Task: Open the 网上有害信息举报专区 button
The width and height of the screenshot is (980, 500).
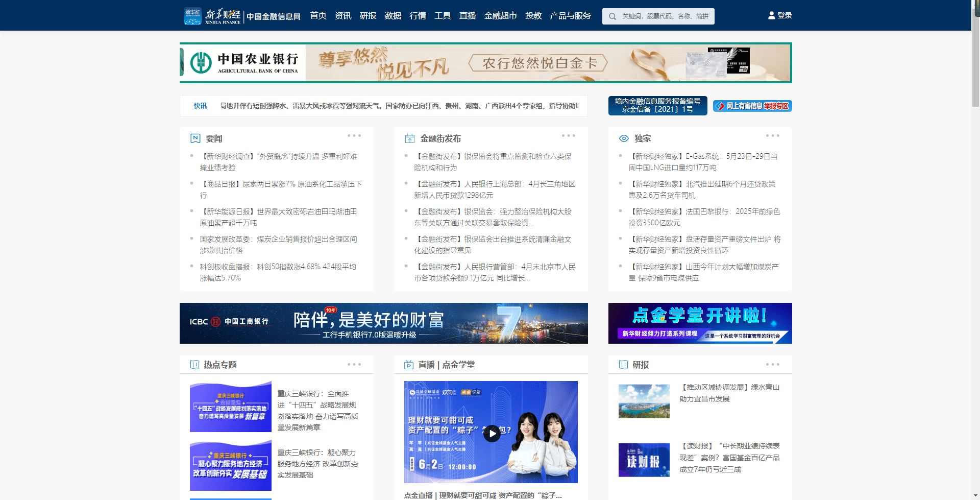Action: click(x=752, y=106)
